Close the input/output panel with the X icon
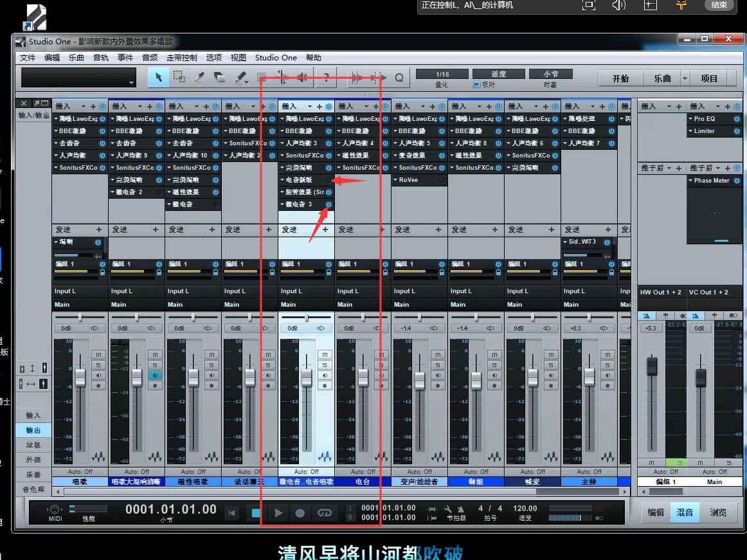The width and height of the screenshot is (747, 560). click(x=23, y=103)
